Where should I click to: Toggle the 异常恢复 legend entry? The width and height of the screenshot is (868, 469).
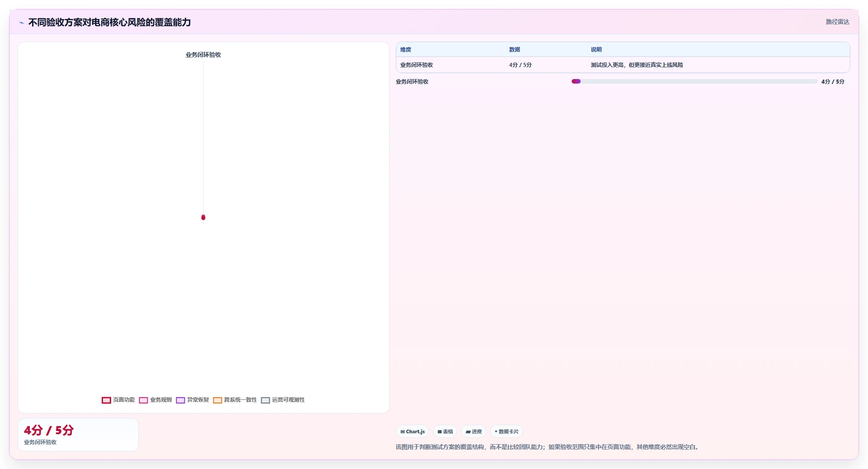point(192,400)
